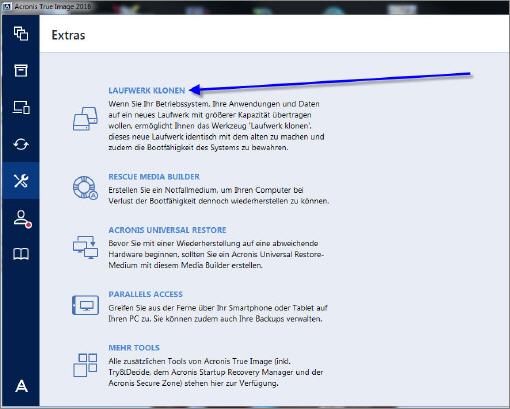Screen dimensions: 510x409
Task: Open the Backup section in sidebar
Action: 21,34
